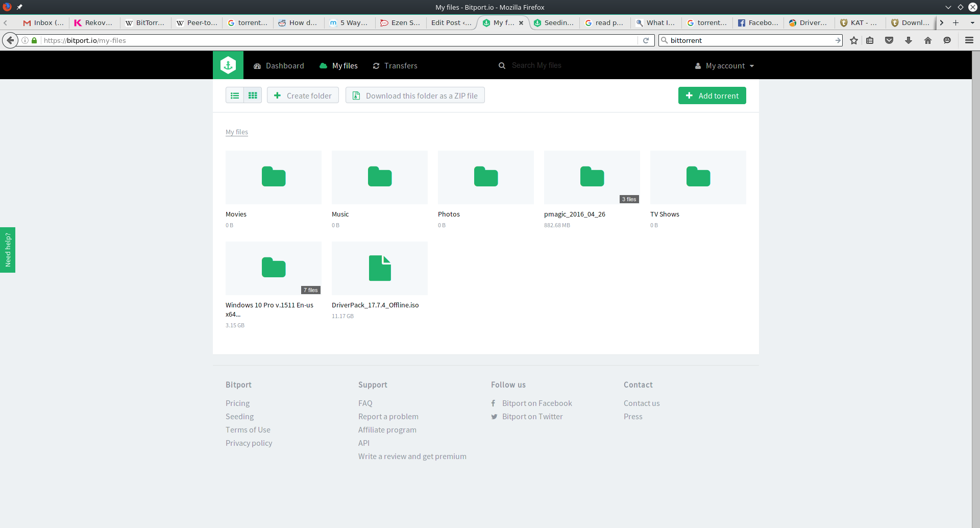Expand the list all tabs dropdown arrow
Screen dimensions: 980x528
972,22
